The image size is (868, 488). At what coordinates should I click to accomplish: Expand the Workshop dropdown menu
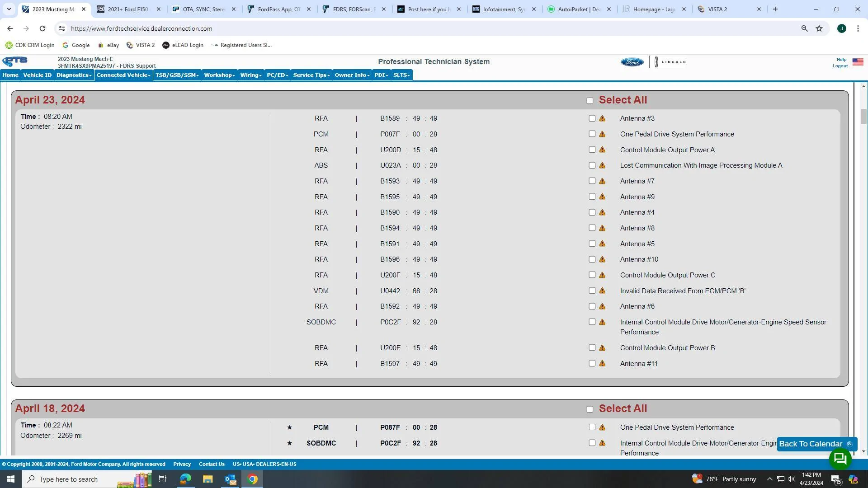219,75
